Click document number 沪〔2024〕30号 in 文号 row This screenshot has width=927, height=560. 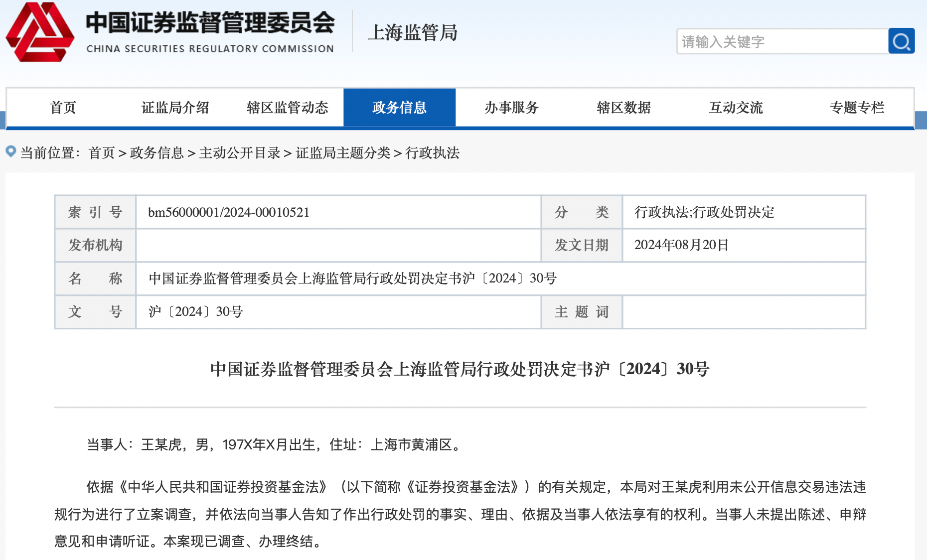click(195, 312)
